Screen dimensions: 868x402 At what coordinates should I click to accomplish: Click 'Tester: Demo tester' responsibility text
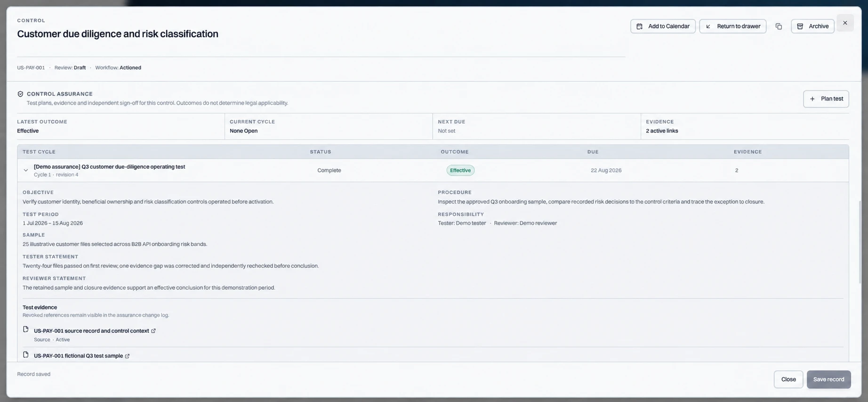(462, 223)
